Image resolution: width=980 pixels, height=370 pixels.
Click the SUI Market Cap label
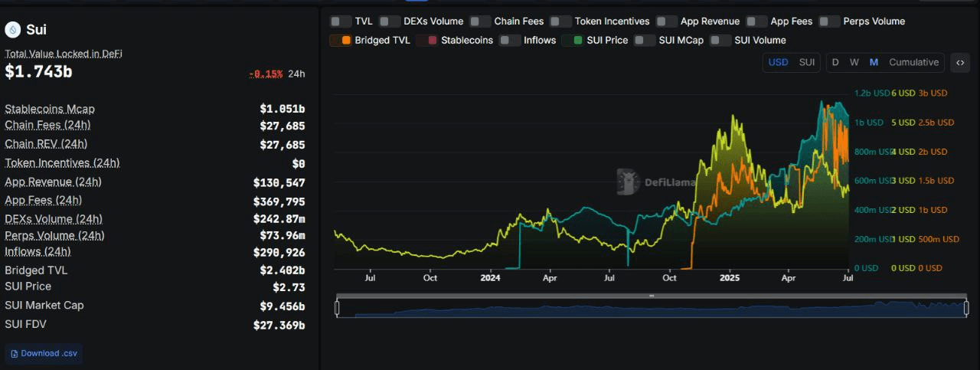(44, 305)
